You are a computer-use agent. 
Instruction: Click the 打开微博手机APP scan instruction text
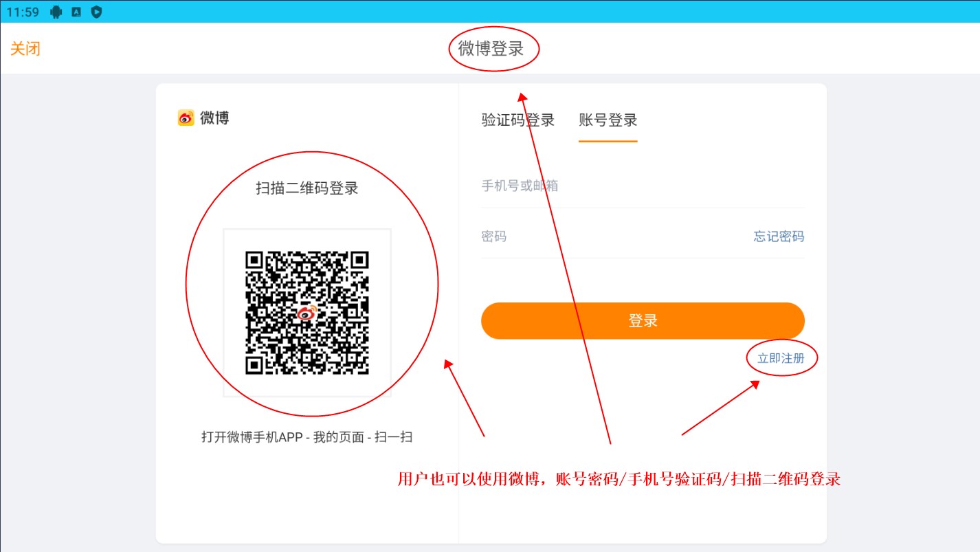tap(307, 437)
